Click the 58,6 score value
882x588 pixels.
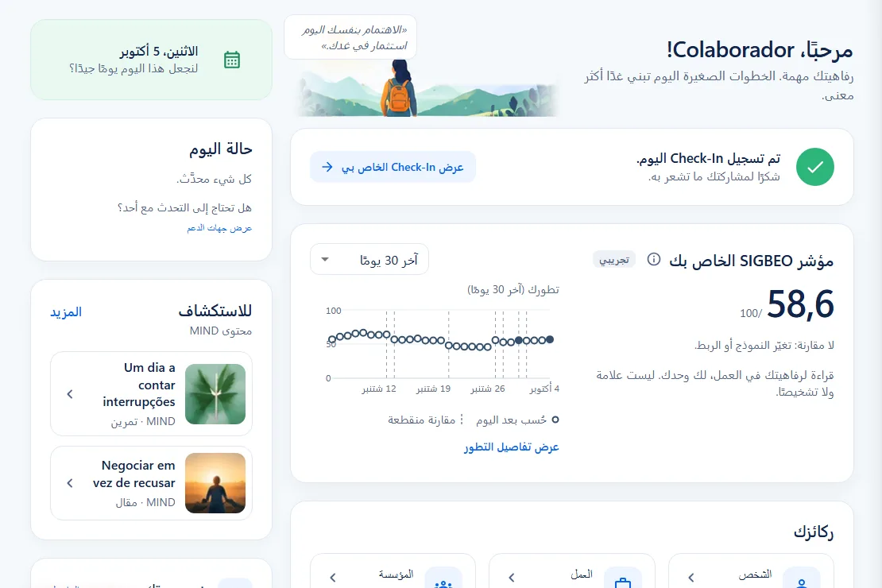pos(800,304)
